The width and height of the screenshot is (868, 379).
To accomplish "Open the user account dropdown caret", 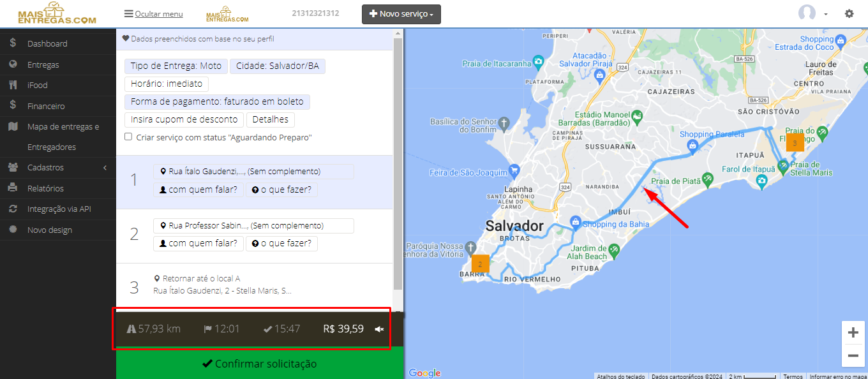I will coord(826,14).
